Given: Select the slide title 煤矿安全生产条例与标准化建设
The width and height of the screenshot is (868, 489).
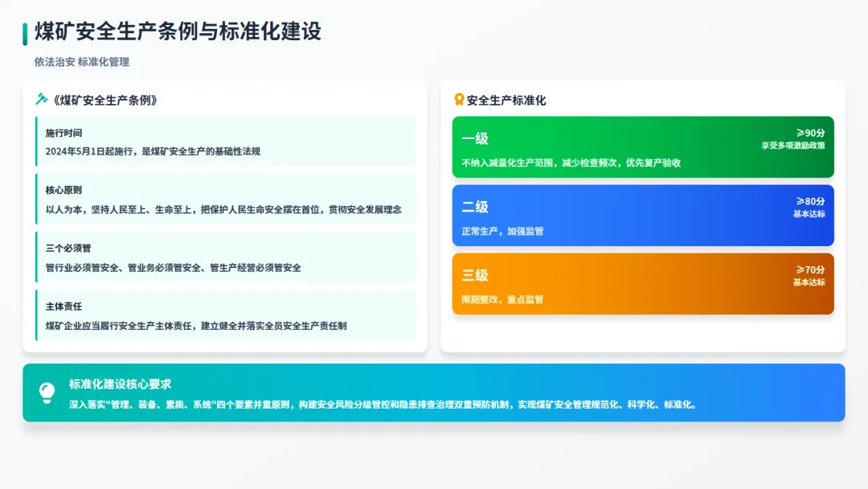Looking at the screenshot, I should pos(178,31).
